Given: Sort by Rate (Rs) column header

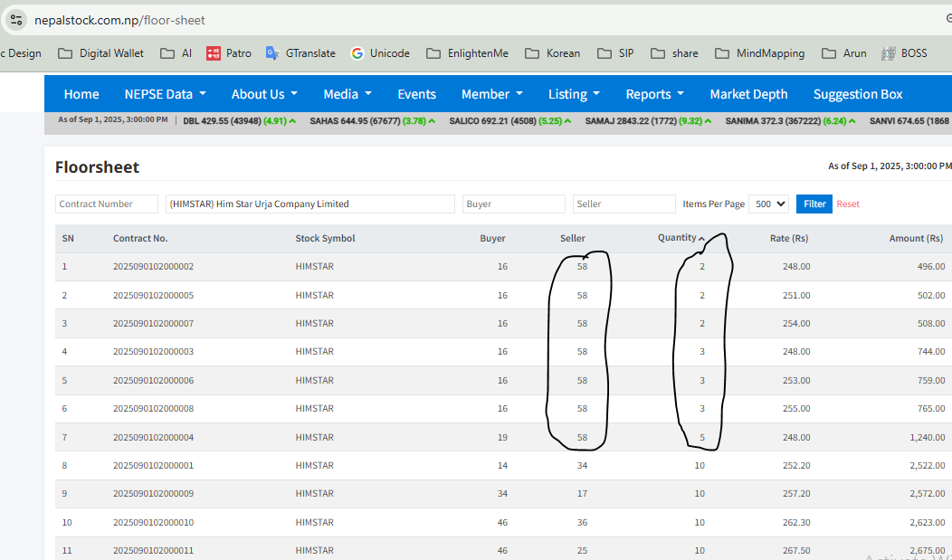Looking at the screenshot, I should pos(789,239).
